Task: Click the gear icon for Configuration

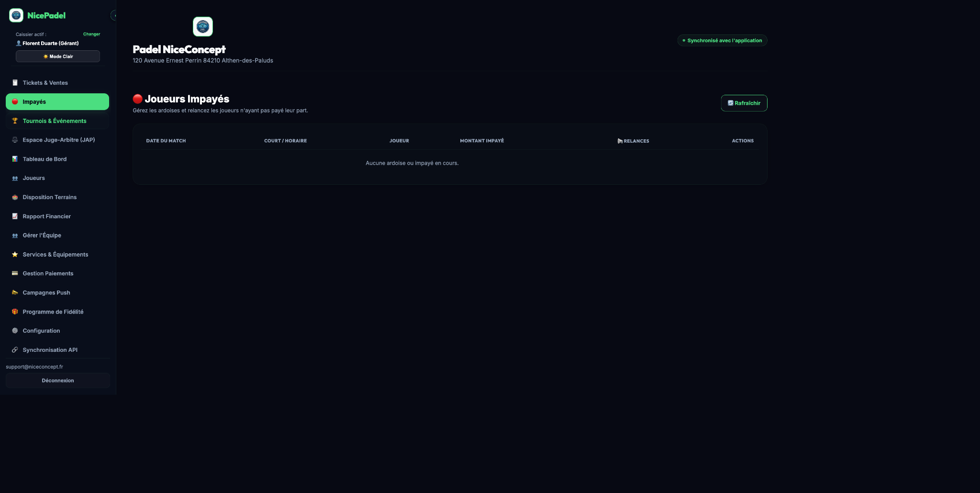Action: pyautogui.click(x=15, y=331)
